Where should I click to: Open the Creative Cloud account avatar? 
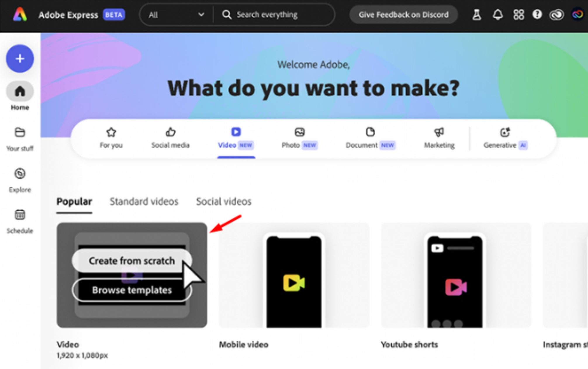click(x=578, y=15)
